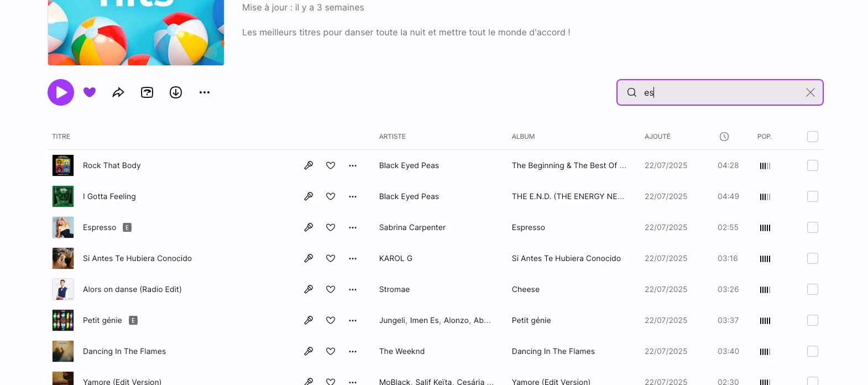Open more options for Dancing In The Flames

pos(353,351)
